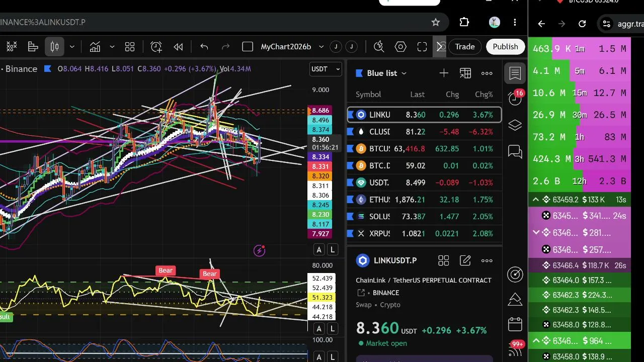Open the Watchlist panel icon in sidebar
644x362 pixels.
point(515,73)
